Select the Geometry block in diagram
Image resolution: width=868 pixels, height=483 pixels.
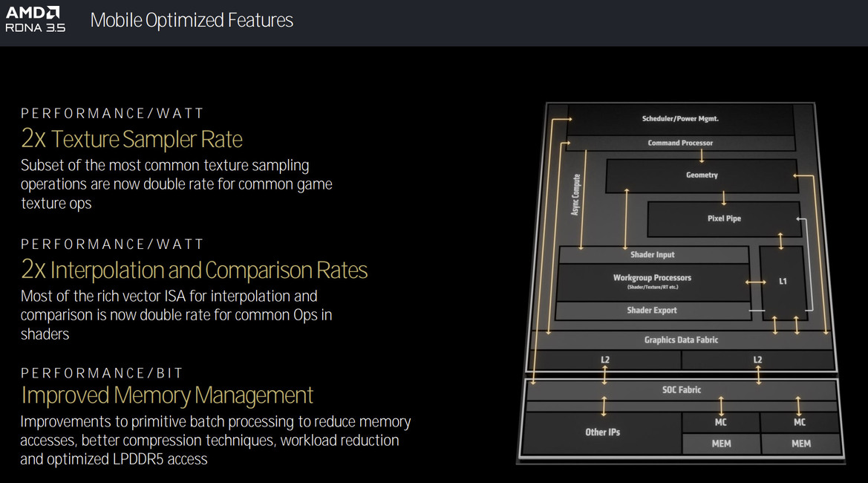pyautogui.click(x=702, y=175)
